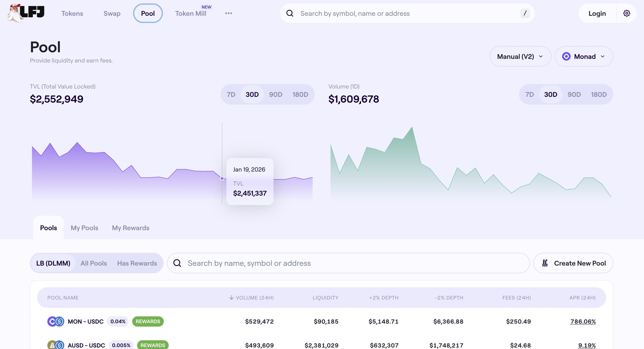Sort by Volume (24H) column header
The width and height of the screenshot is (644, 349).
tap(251, 298)
